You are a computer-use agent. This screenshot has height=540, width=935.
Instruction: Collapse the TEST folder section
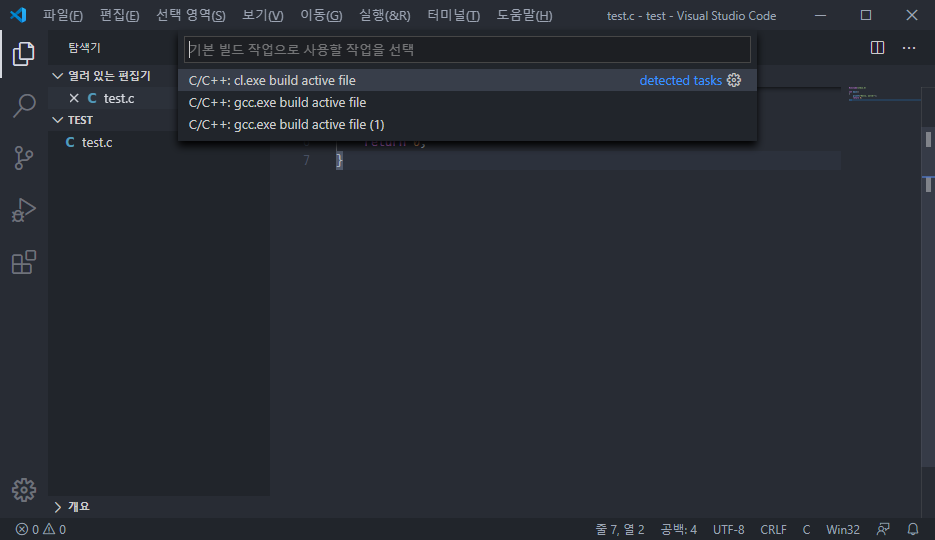click(x=58, y=120)
